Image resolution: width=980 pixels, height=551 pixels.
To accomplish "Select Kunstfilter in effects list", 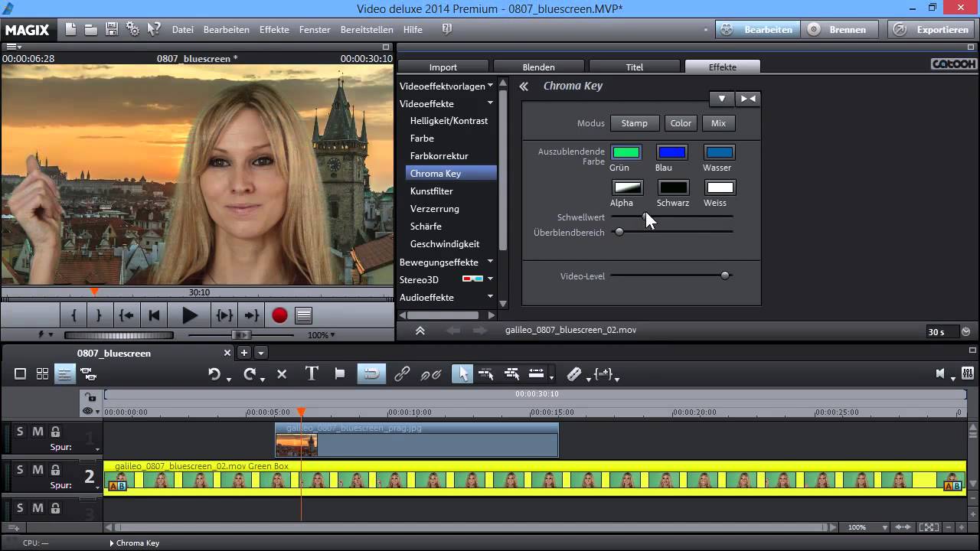I will coord(432,191).
